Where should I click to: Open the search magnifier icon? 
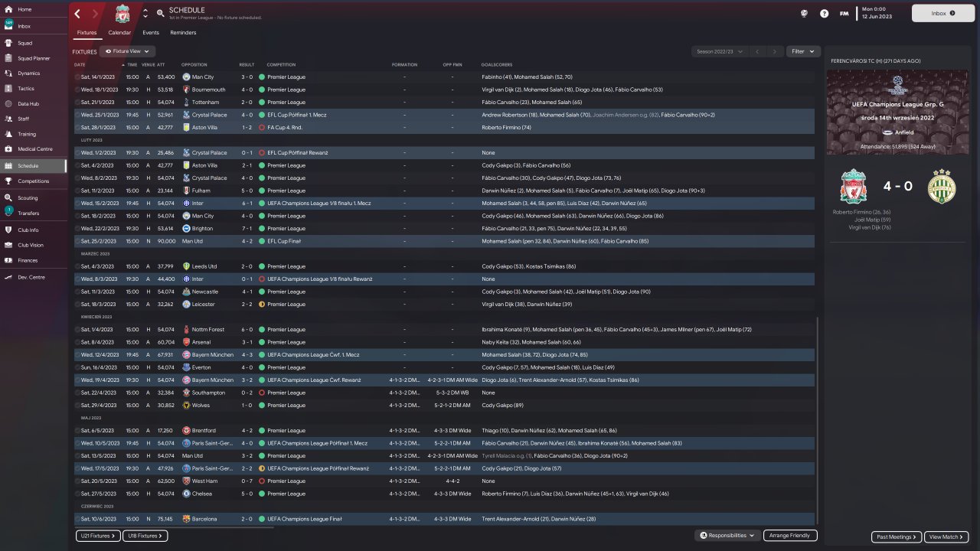point(160,13)
